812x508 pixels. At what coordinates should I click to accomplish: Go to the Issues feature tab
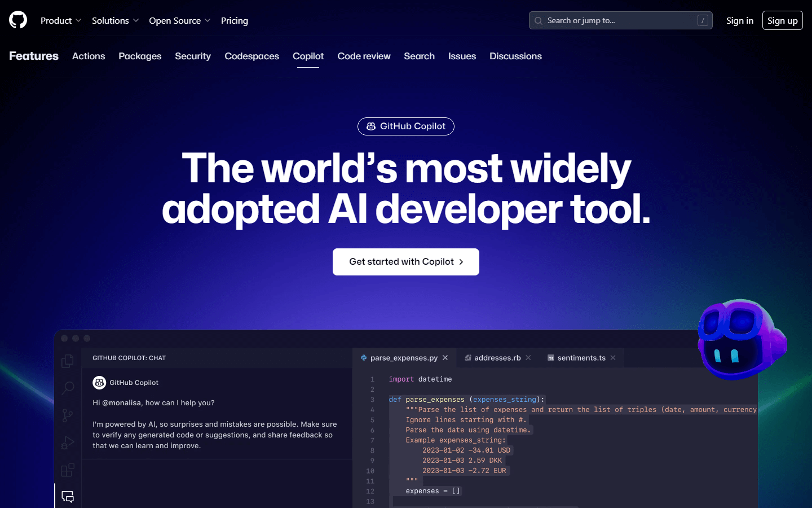(462, 56)
